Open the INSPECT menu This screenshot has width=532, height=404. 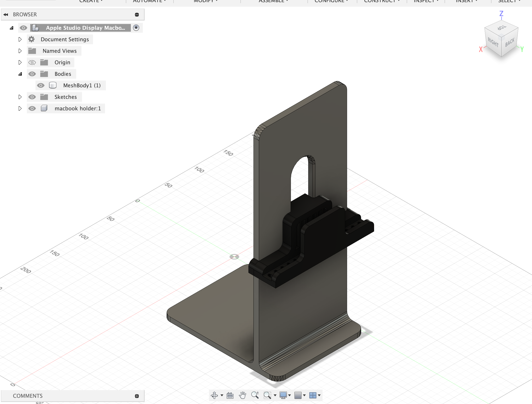[426, 1]
